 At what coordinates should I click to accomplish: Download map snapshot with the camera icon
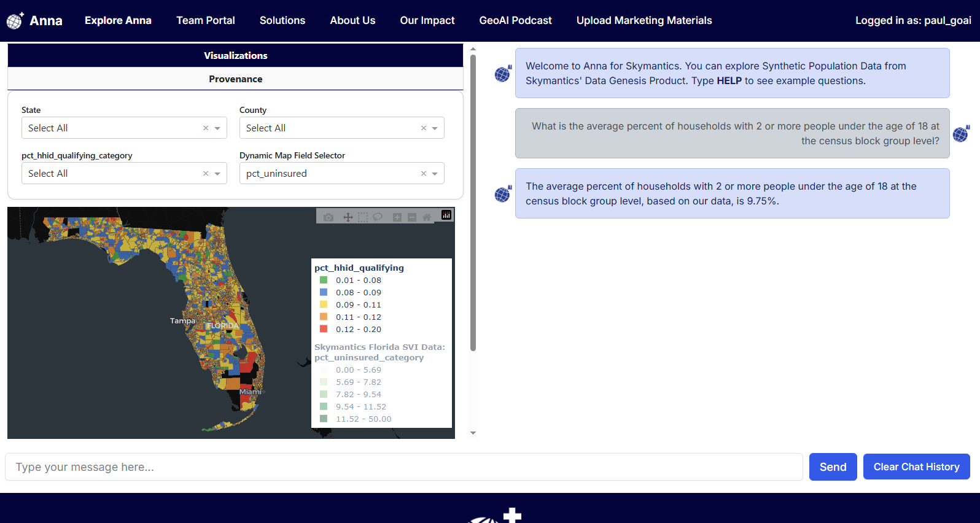coord(329,217)
